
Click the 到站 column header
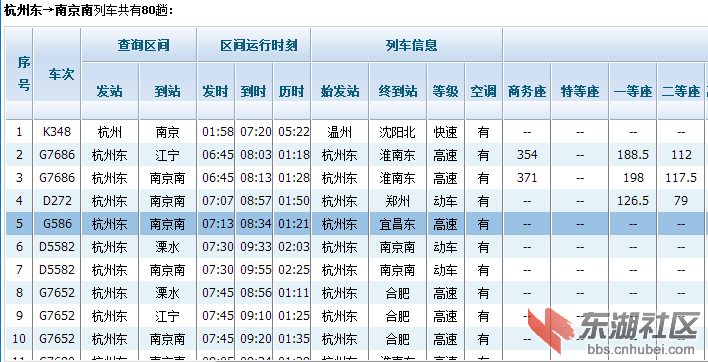coord(168,91)
